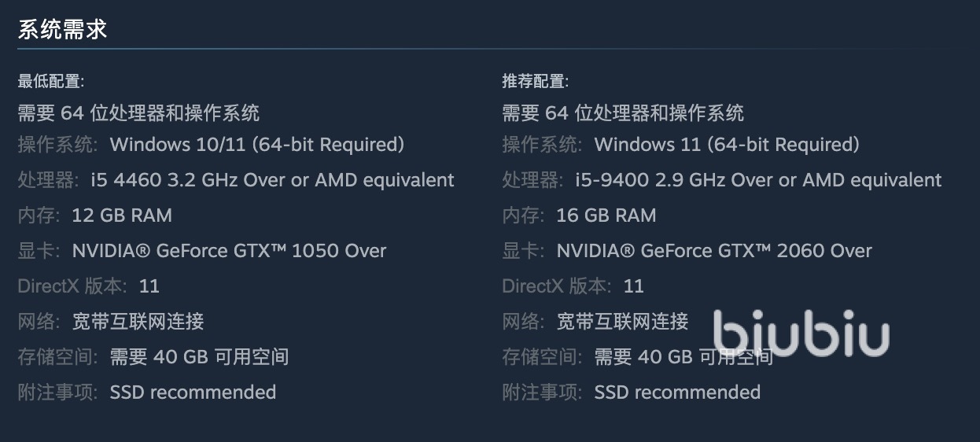This screenshot has width=980, height=442.
Task: Click the 16 GB RAM memory value
Action: 606,215
